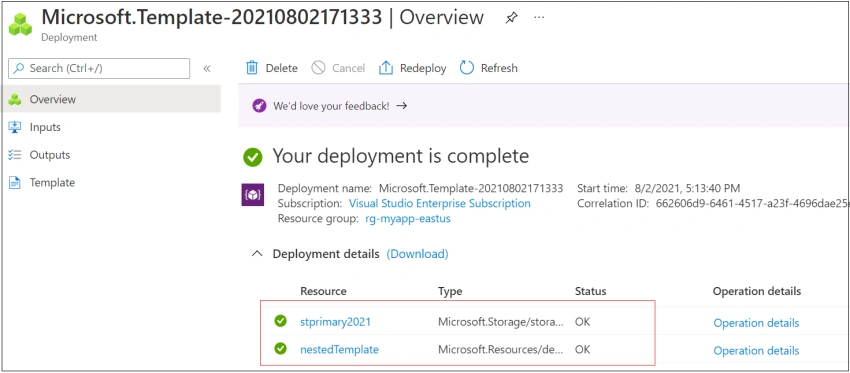Open the Template menu item
Image resolution: width=850 pixels, height=373 pixels.
coord(111,183)
